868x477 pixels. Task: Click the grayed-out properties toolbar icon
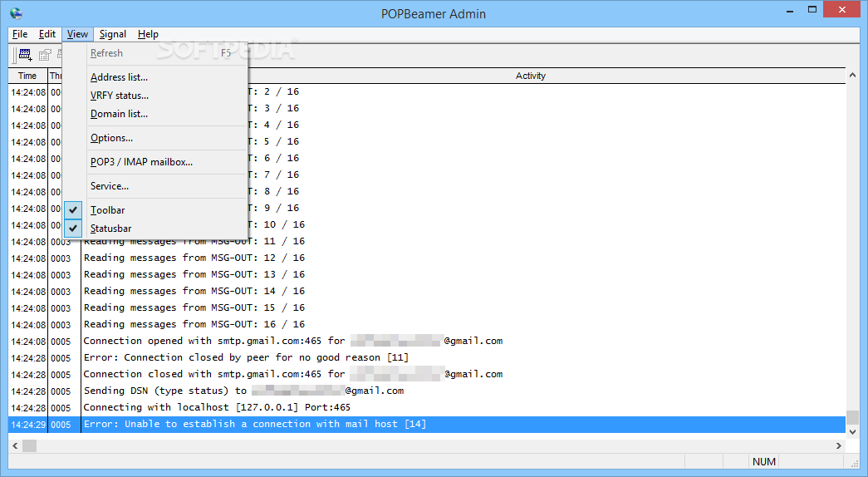(x=45, y=54)
